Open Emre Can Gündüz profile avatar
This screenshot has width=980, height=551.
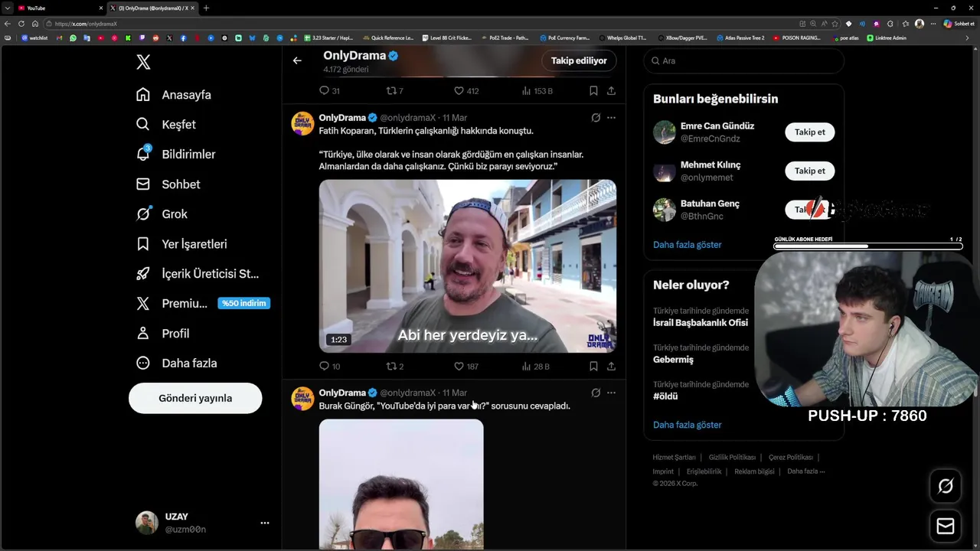(x=665, y=132)
